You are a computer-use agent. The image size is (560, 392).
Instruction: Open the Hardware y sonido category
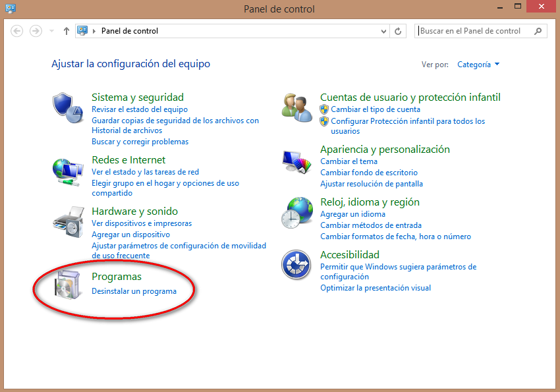(134, 211)
